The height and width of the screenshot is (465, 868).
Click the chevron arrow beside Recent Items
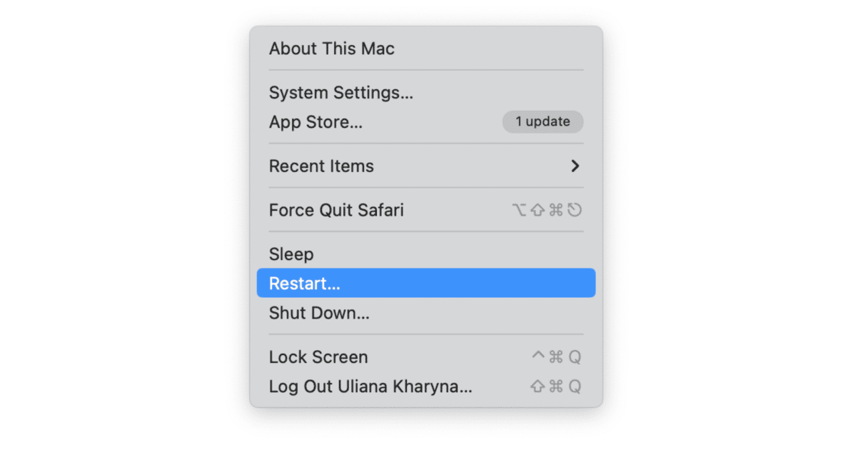pyautogui.click(x=575, y=166)
